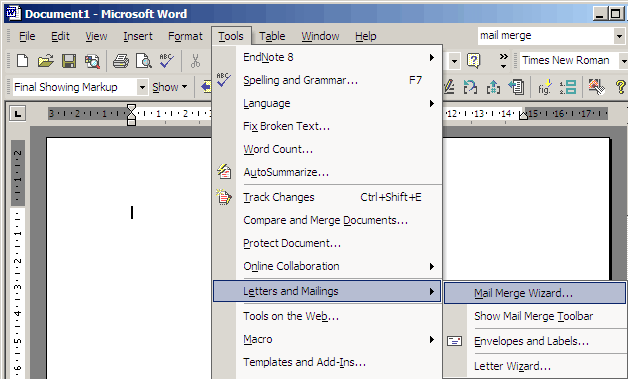628x379 pixels.
Task: Open the Display for Review dropdown arrow
Action: tap(142, 87)
